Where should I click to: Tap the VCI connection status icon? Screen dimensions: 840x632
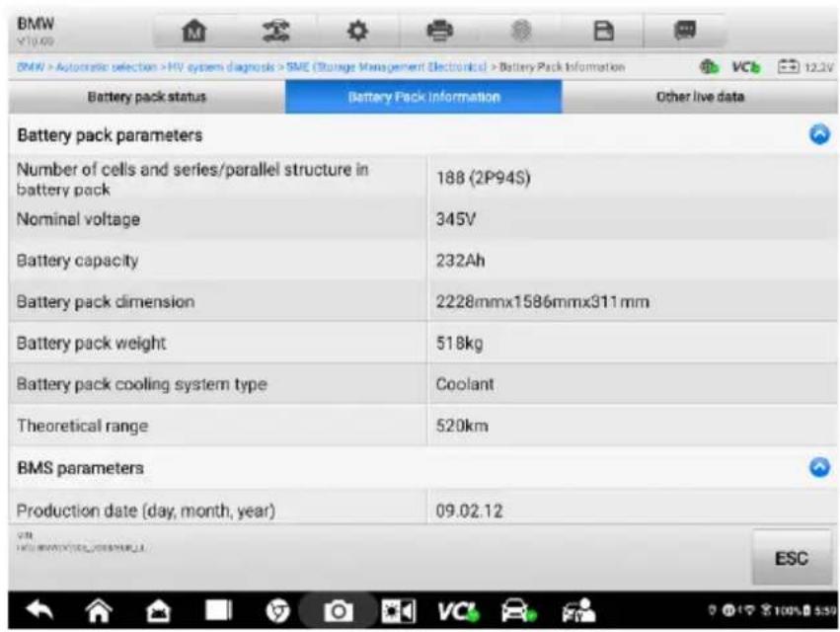click(x=746, y=67)
